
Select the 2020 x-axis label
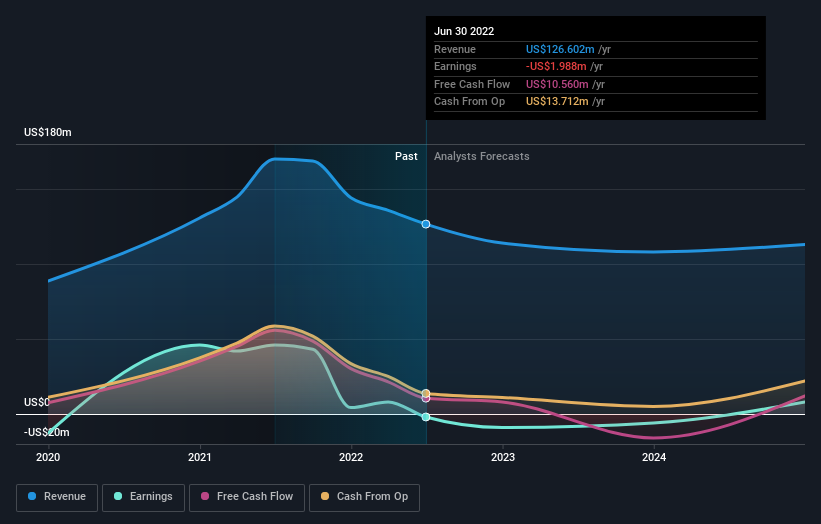[48, 457]
